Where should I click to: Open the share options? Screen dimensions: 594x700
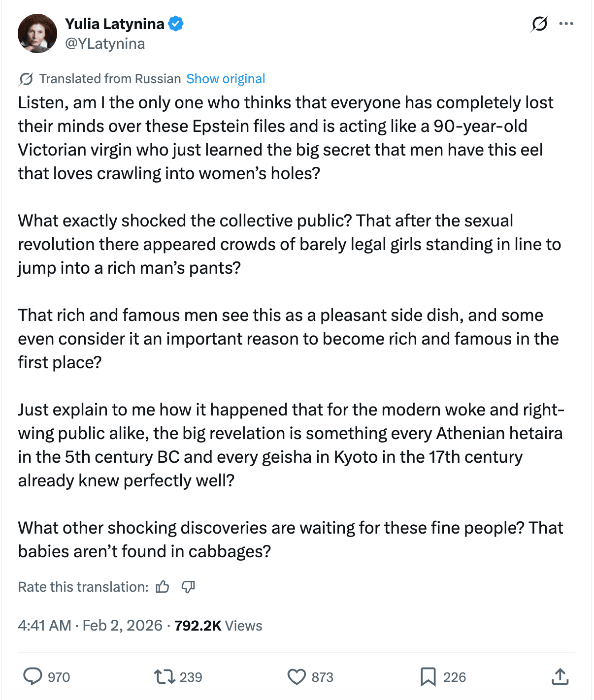pyautogui.click(x=561, y=677)
